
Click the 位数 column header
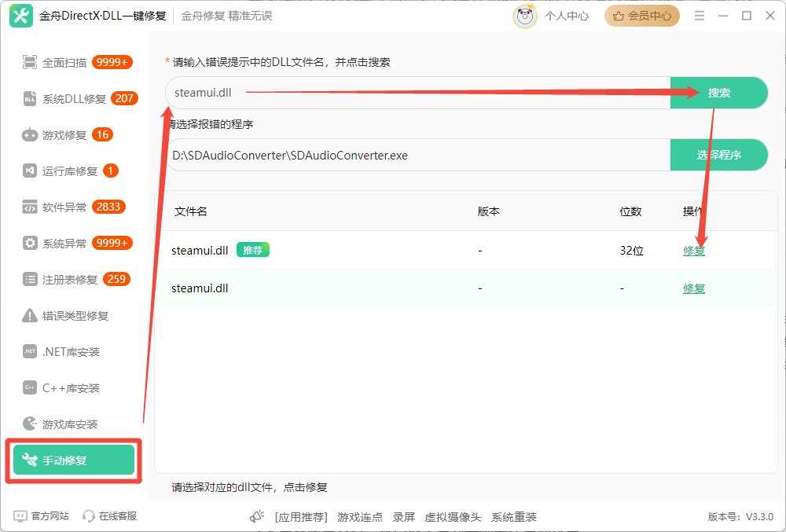tap(630, 211)
